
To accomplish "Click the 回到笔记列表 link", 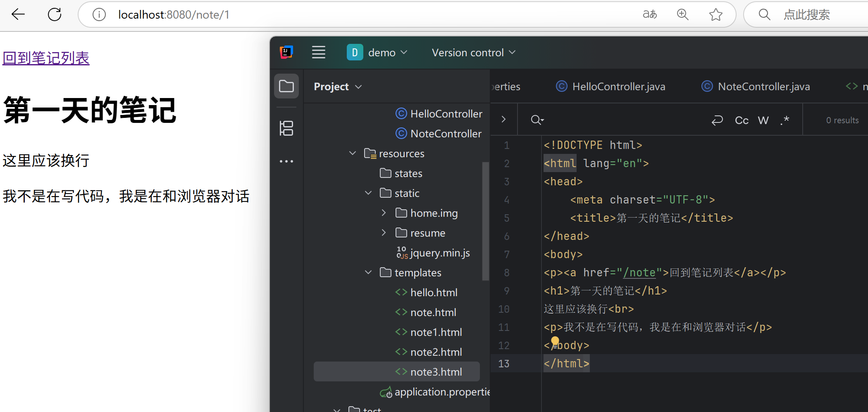I will click(x=46, y=58).
